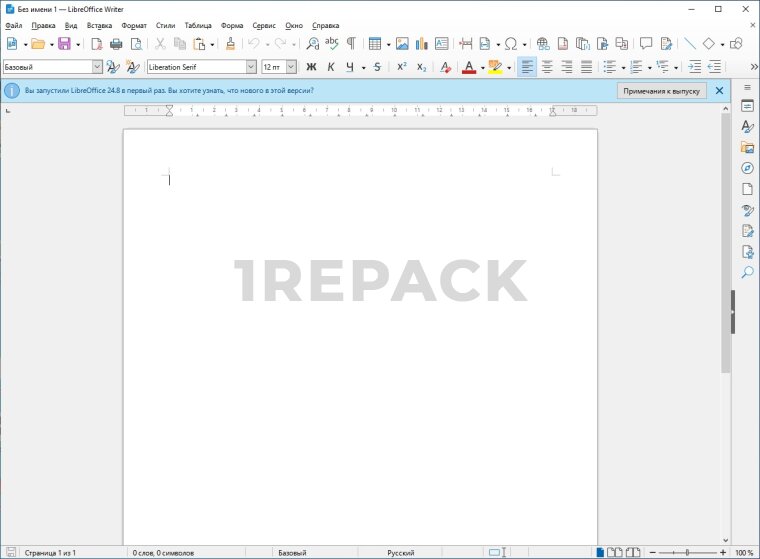This screenshot has height=559, width=760.
Task: Click the Примечания к выпуску button
Action: (x=662, y=90)
